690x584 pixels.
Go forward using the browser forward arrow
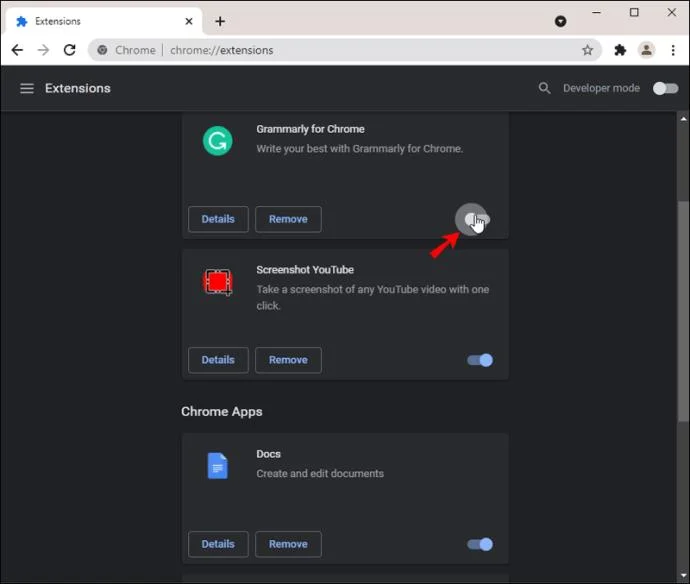[43, 50]
